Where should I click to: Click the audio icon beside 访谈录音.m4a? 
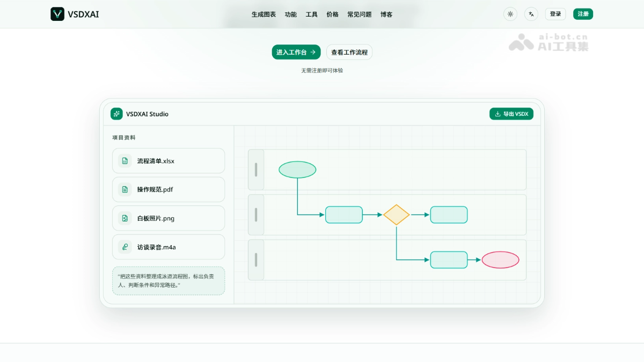click(125, 247)
